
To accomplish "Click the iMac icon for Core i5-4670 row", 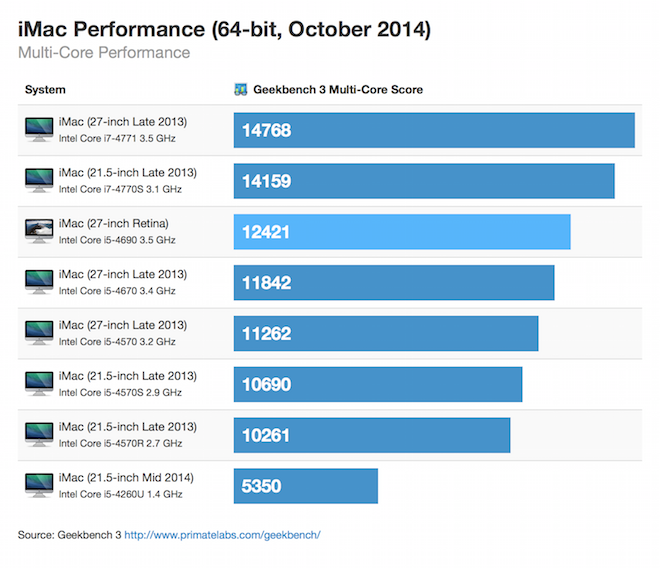I will [x=41, y=282].
